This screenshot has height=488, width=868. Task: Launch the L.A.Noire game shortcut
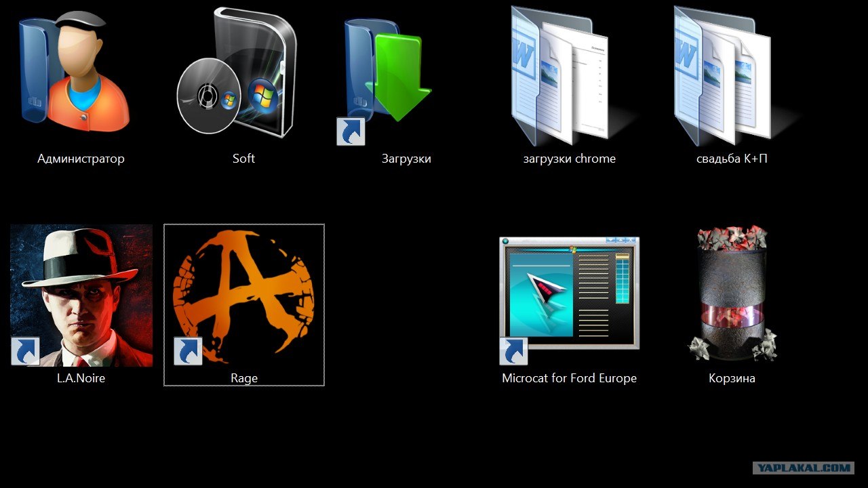81,296
